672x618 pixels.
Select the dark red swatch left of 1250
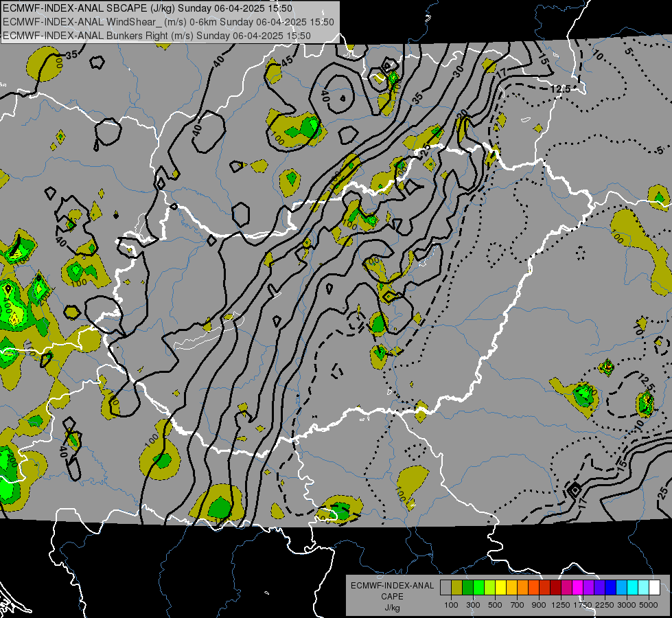pos(555,587)
